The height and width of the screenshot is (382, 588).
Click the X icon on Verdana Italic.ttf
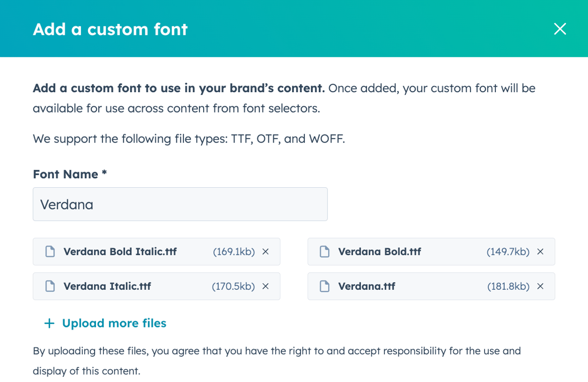(x=265, y=286)
